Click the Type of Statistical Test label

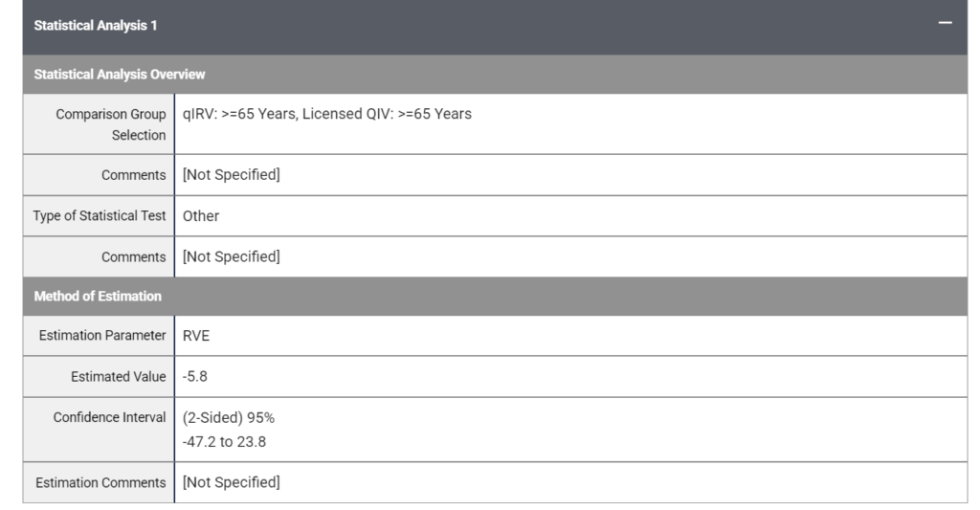[x=94, y=215]
